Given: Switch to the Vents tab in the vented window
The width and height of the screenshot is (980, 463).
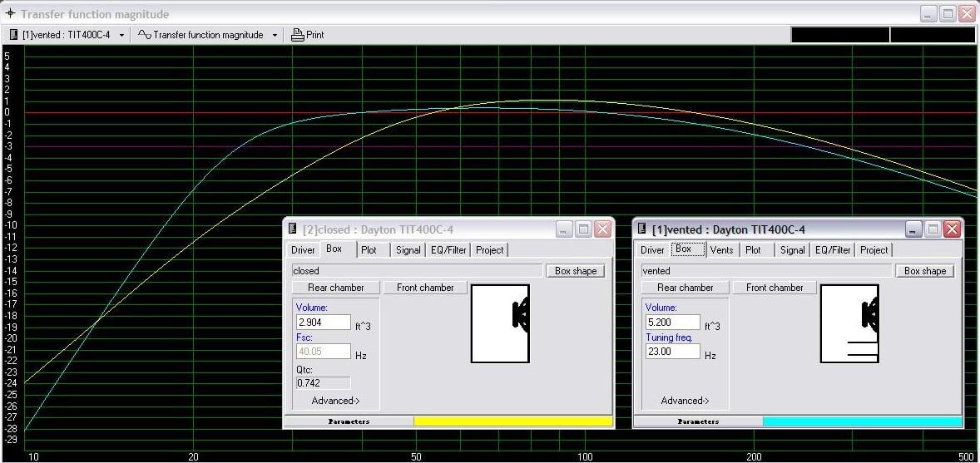Looking at the screenshot, I should [722, 250].
